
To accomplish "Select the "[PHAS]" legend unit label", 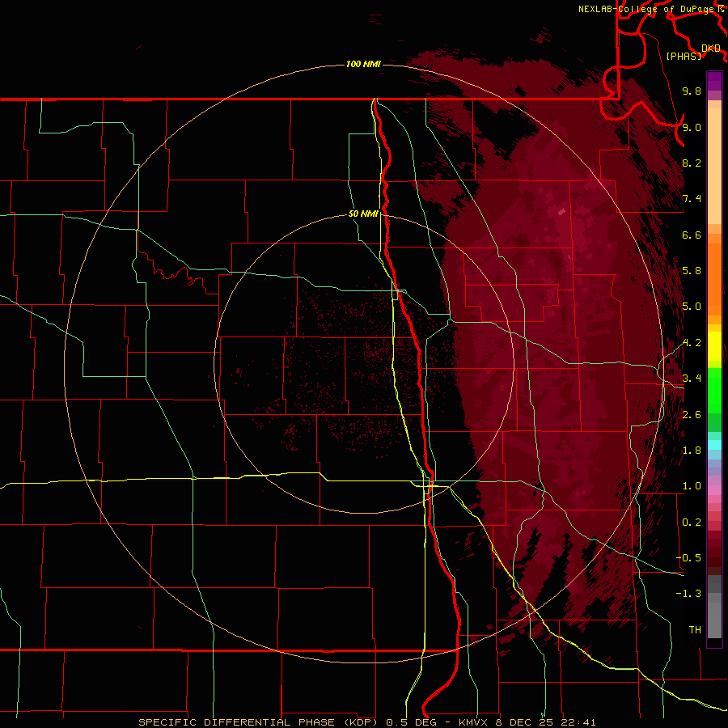I will point(684,56).
